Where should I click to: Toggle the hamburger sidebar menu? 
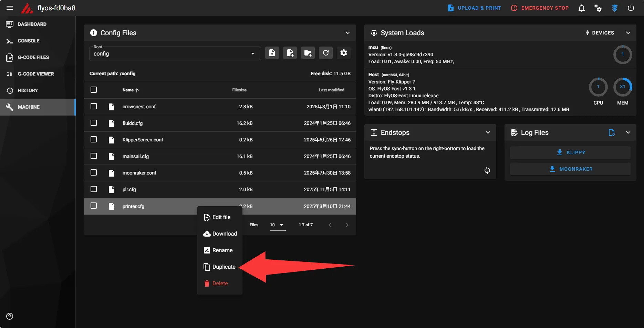pos(10,8)
